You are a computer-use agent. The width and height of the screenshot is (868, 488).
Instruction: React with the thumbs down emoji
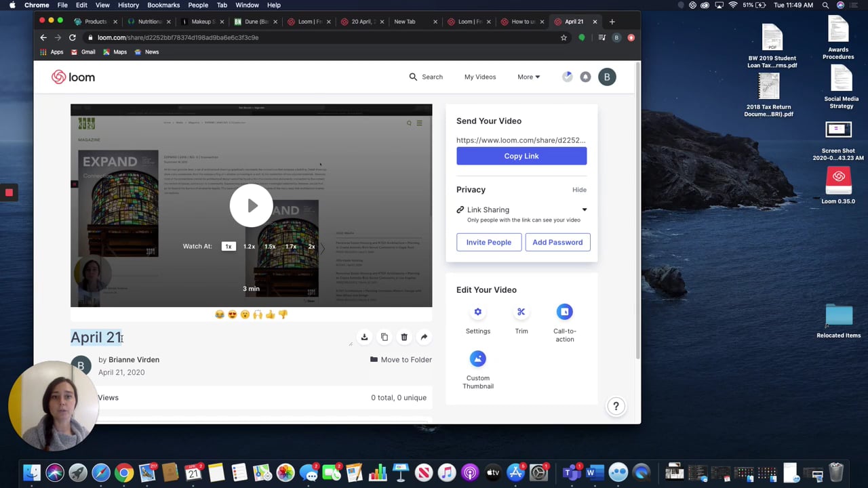point(283,314)
